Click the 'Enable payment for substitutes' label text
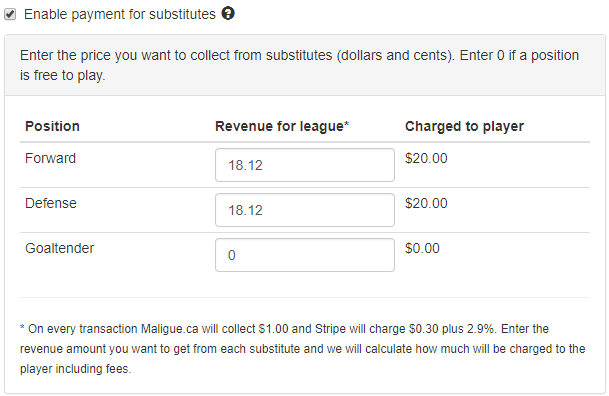 (120, 14)
